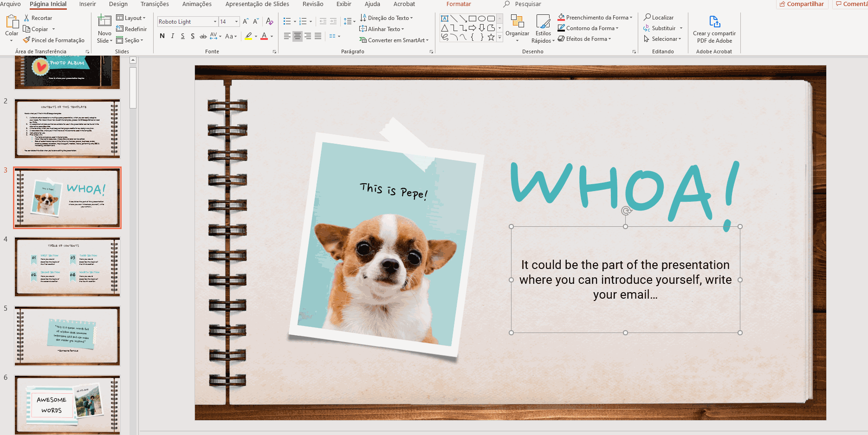Open the font size 14 dropdown

click(237, 21)
